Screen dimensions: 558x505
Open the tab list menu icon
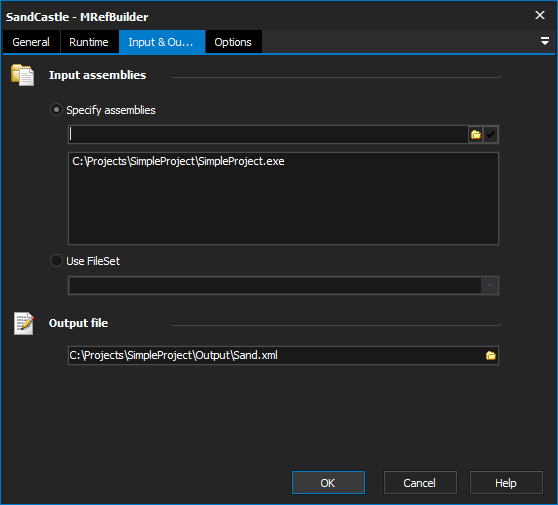coord(544,41)
